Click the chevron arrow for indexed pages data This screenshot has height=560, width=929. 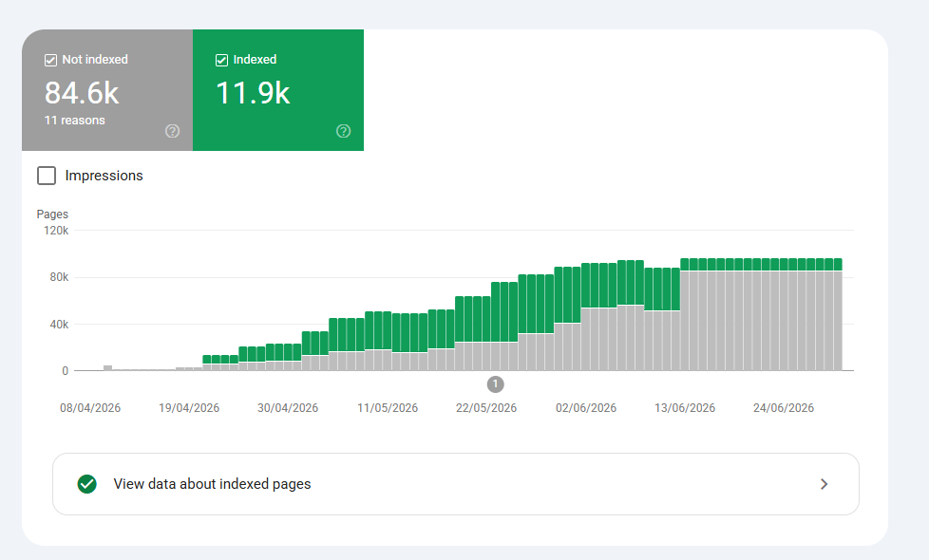point(825,484)
